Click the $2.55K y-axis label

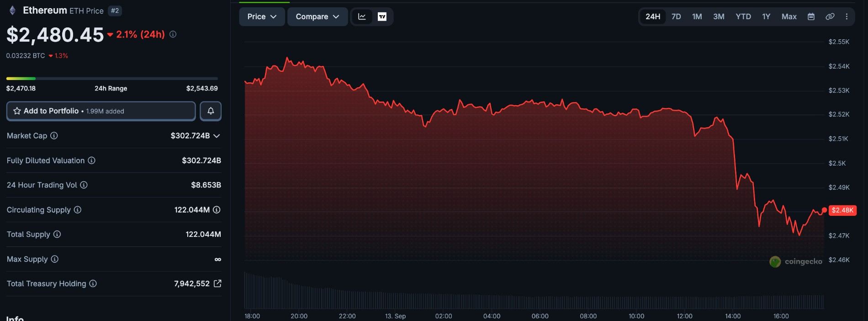(839, 42)
